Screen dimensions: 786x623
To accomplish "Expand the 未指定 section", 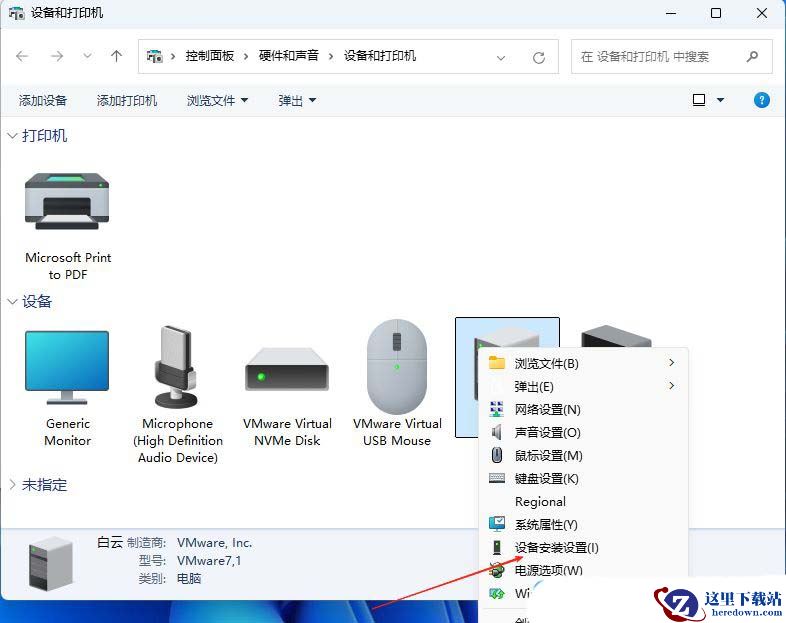I will tap(13, 484).
